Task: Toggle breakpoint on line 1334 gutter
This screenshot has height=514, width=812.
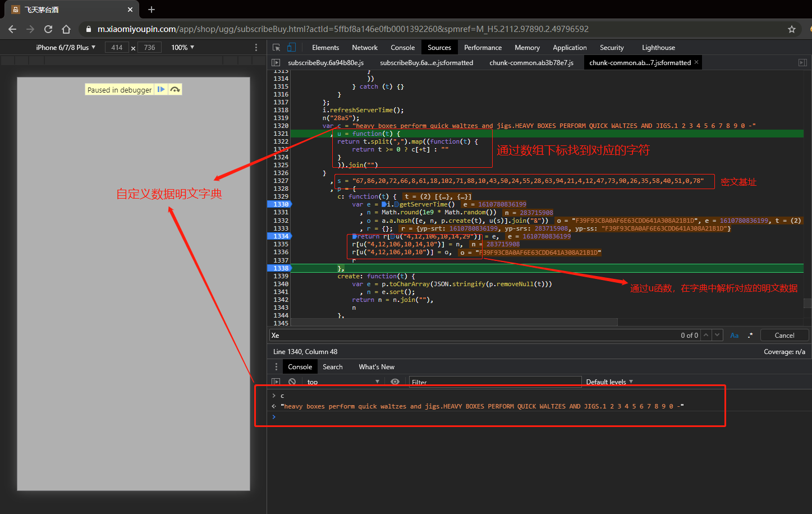Action: pyautogui.click(x=281, y=236)
